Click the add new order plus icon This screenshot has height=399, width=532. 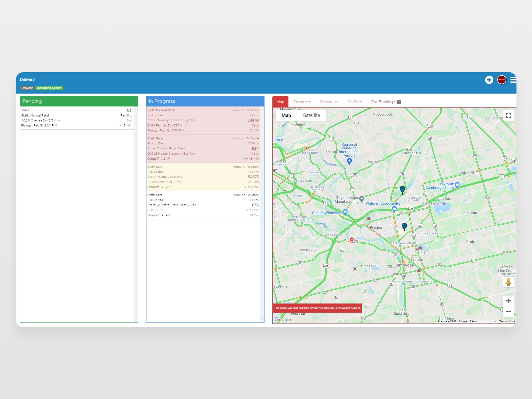click(489, 80)
